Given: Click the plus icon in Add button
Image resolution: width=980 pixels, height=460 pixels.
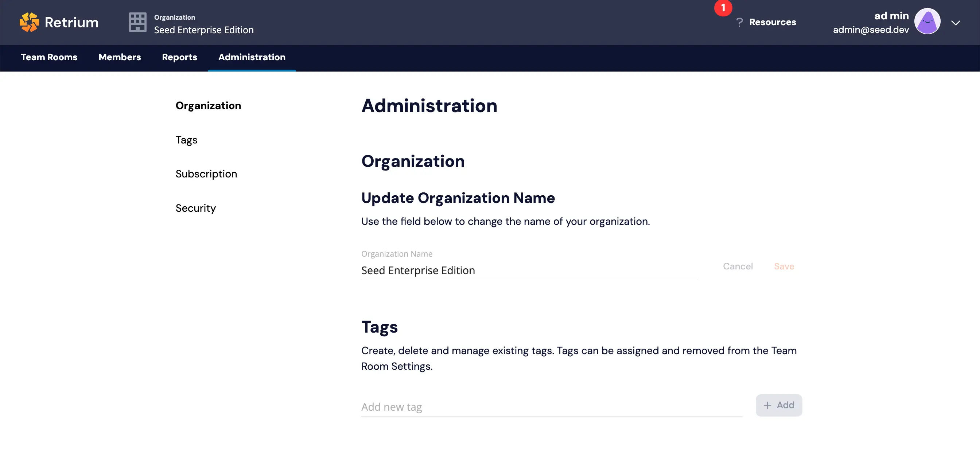Looking at the screenshot, I should tap(767, 405).
